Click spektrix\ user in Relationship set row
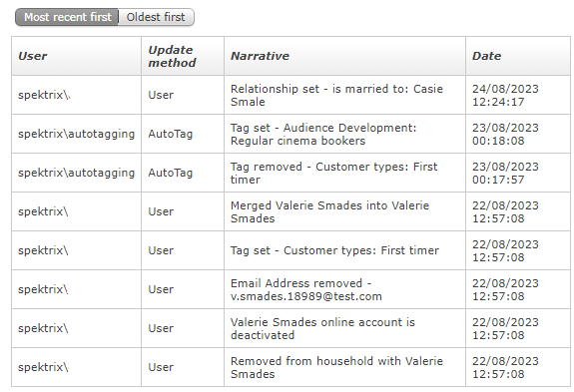Screen dimensions: 574x392 coord(44,95)
